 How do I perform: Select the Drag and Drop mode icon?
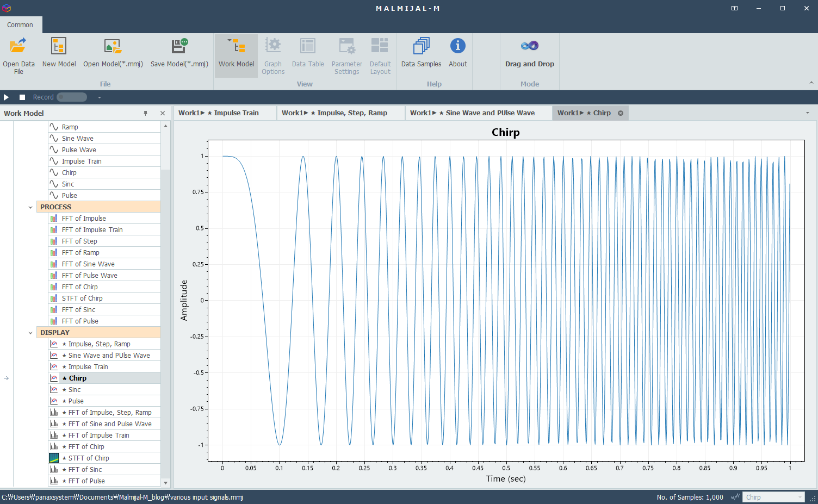(530, 46)
